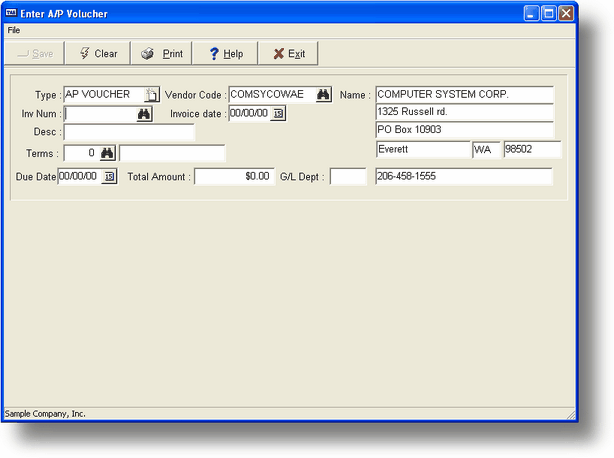Screen dimensions: 614x458
Task: Click the PO Box 10903 address field
Action: [x=464, y=130]
